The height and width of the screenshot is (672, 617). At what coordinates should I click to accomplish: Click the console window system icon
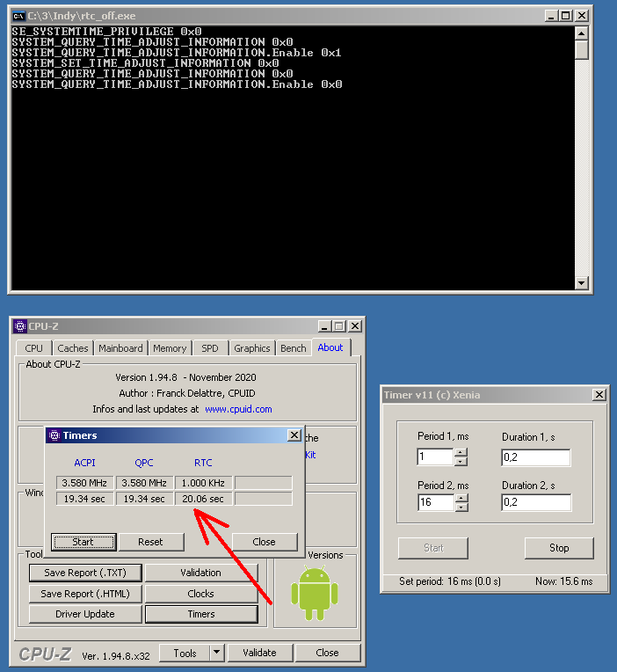coord(18,16)
